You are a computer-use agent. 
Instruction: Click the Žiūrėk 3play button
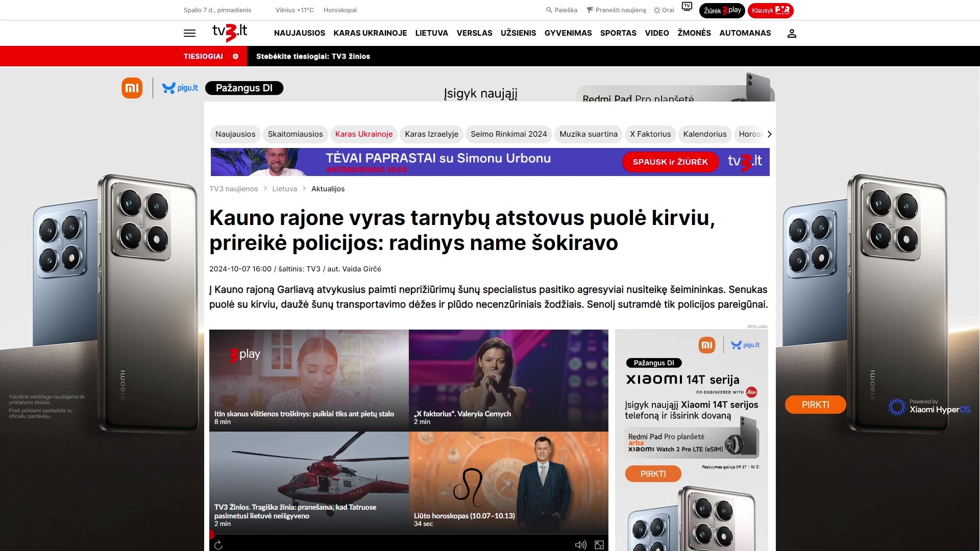tap(722, 10)
